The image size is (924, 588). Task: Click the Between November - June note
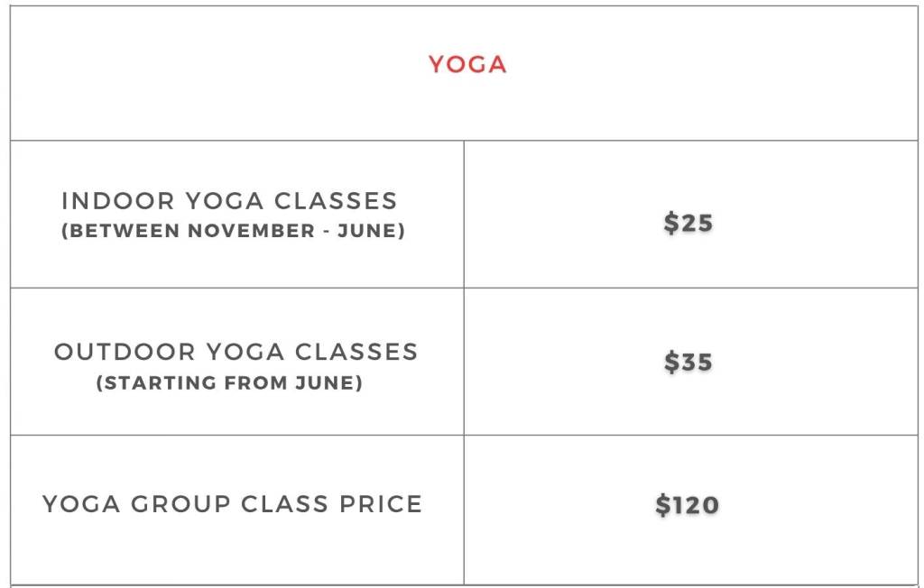tap(234, 230)
